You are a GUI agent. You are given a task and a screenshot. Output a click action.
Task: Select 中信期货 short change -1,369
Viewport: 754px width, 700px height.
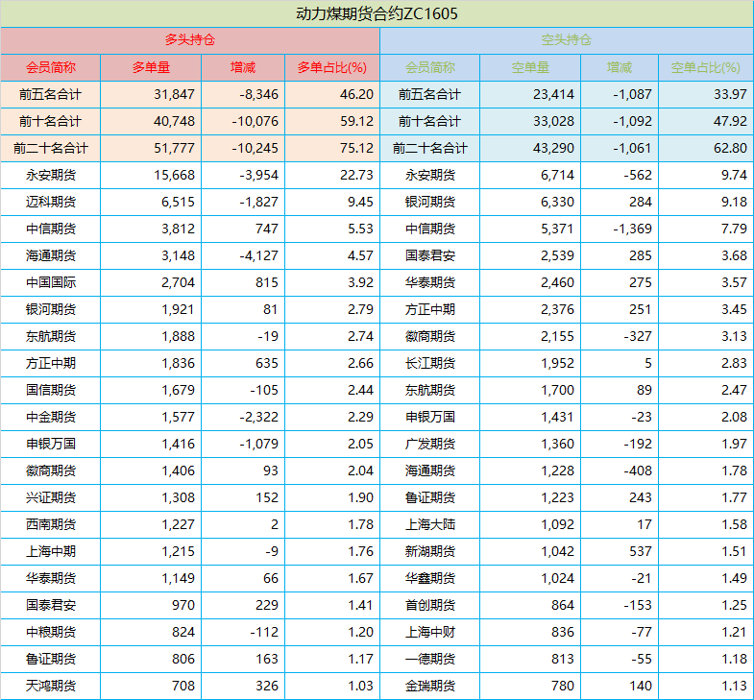[x=632, y=229]
